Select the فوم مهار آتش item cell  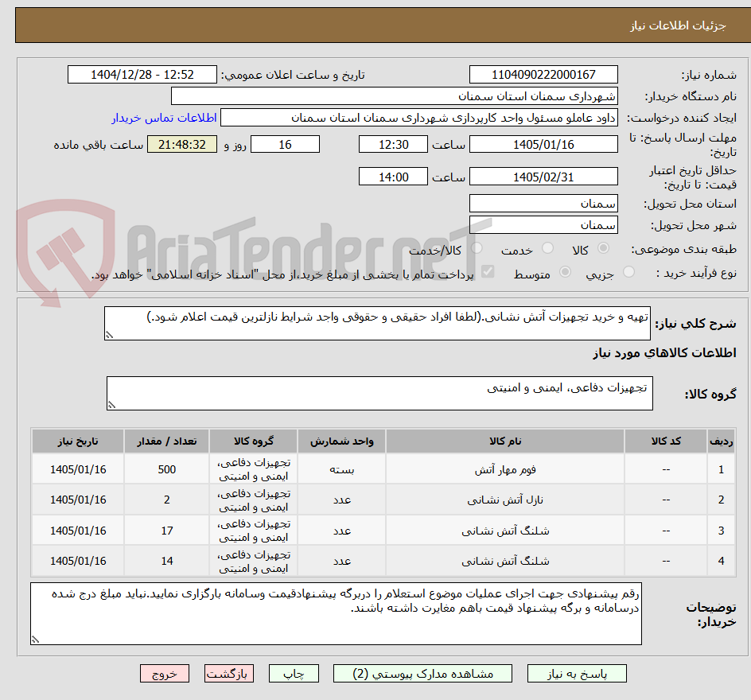pos(505,469)
